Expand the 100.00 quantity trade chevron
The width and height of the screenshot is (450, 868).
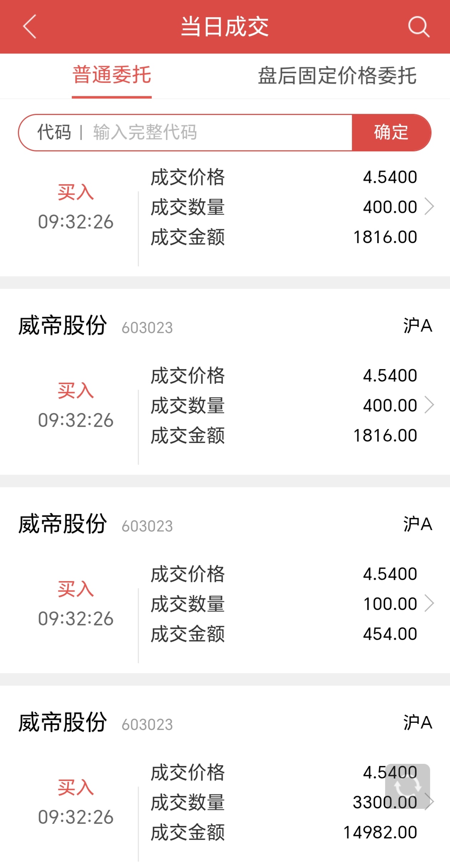(x=429, y=604)
